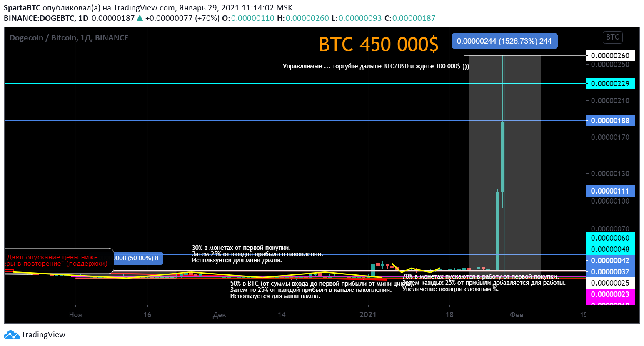Click the 18 date on time axis
The image size is (644, 346).
(449, 315)
